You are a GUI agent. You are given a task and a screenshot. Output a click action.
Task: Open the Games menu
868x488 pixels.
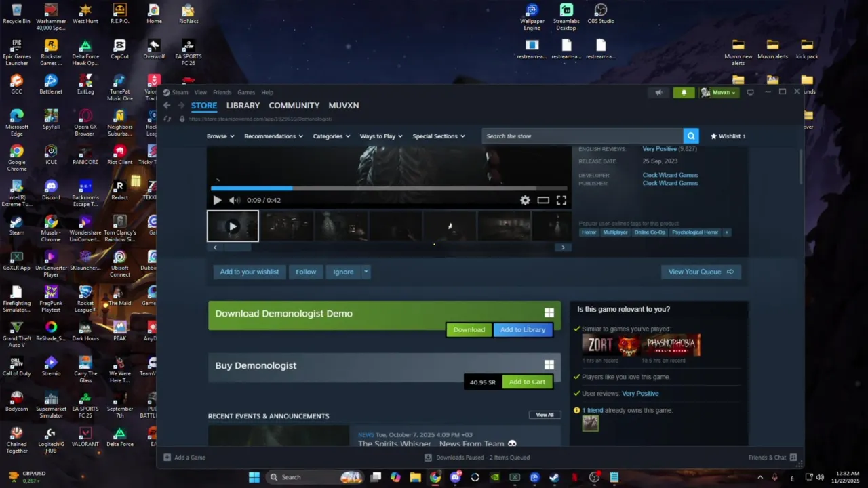click(x=246, y=92)
